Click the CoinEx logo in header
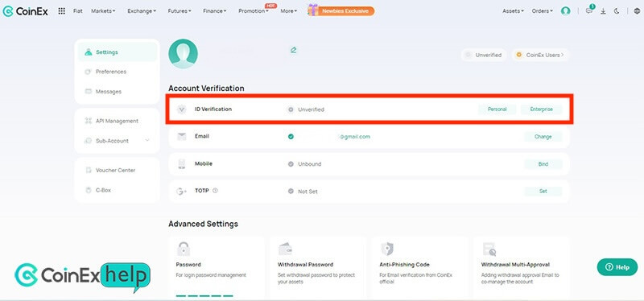Viewport: 644px width, 301px height. coord(25,11)
